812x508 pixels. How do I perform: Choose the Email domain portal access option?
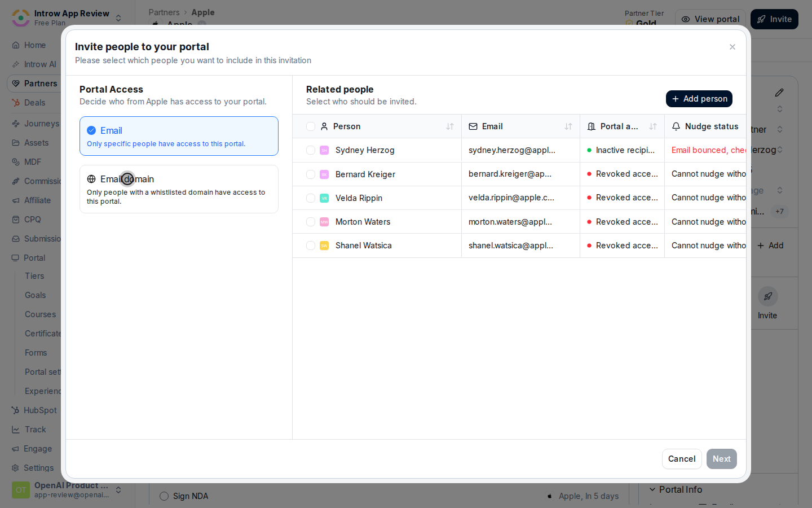click(x=179, y=189)
